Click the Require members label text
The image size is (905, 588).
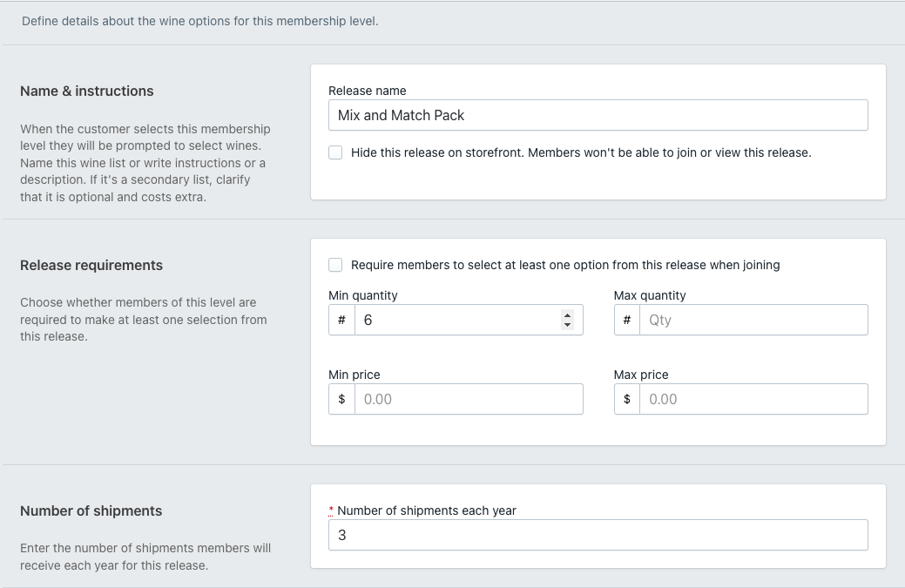click(564, 265)
